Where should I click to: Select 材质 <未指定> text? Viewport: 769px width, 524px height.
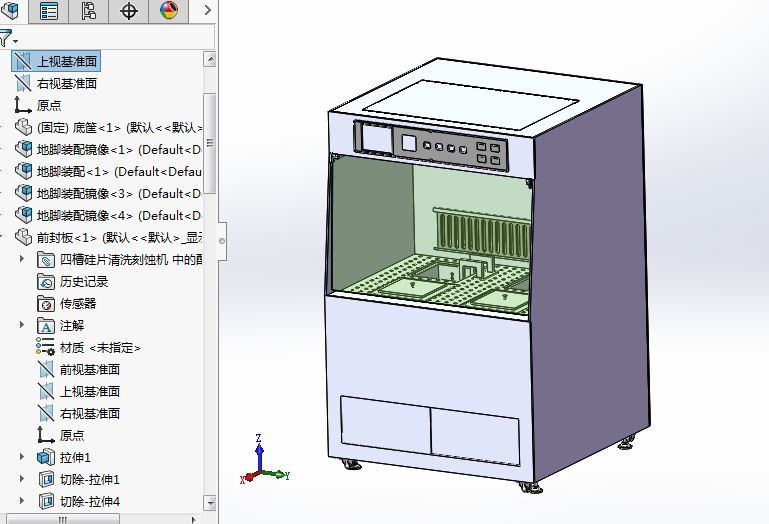(101, 348)
